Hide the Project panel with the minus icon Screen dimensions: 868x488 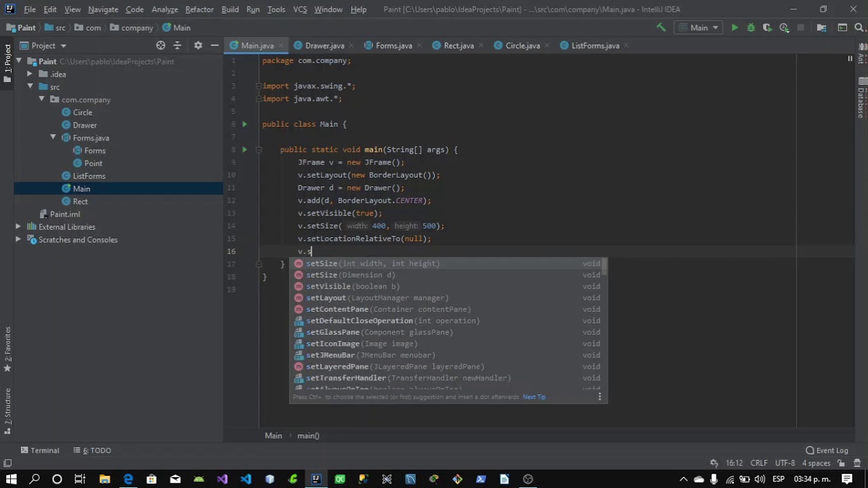point(214,45)
